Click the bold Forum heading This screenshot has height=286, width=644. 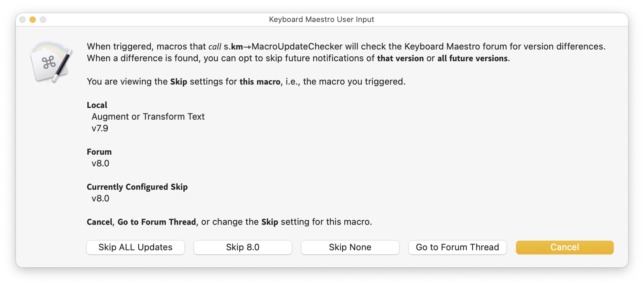coord(99,152)
